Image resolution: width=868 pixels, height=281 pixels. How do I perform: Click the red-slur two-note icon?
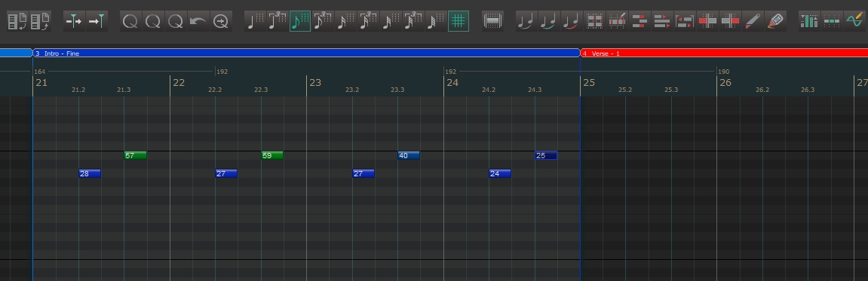pos(572,22)
